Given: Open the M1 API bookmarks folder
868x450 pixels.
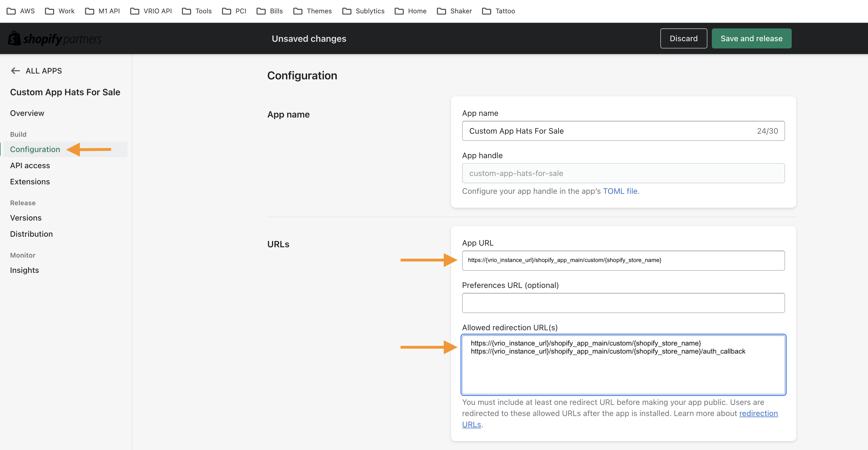Looking at the screenshot, I should pos(102,11).
